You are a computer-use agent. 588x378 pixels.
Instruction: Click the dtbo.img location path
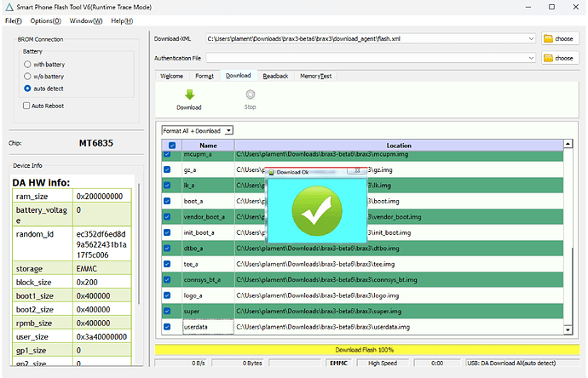click(x=318, y=249)
